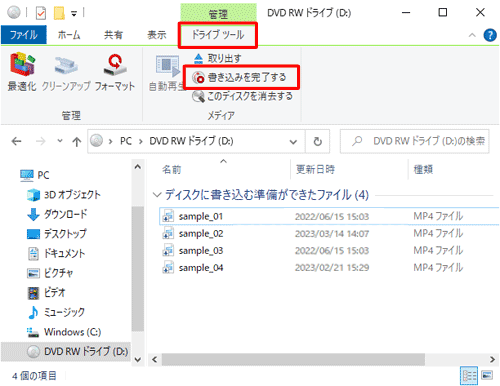500x386 pixels.
Task: Click PC in the address bar path
Action: (x=126, y=141)
